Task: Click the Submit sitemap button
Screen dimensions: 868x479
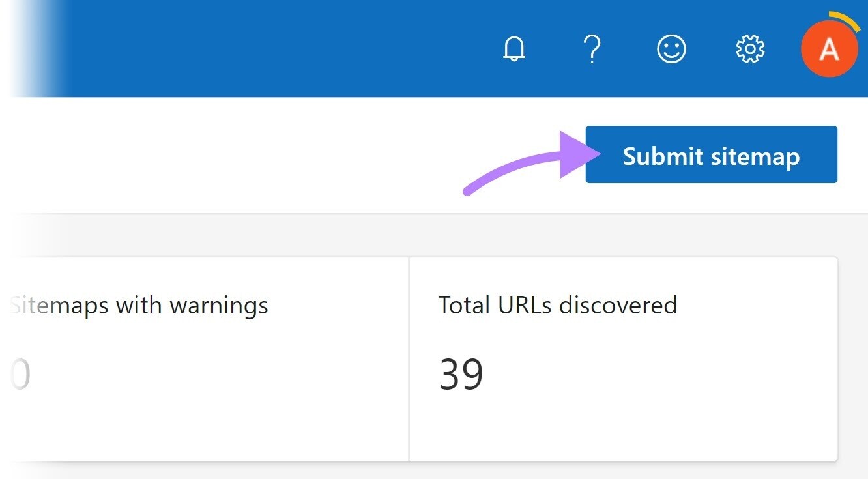Action: [711, 154]
